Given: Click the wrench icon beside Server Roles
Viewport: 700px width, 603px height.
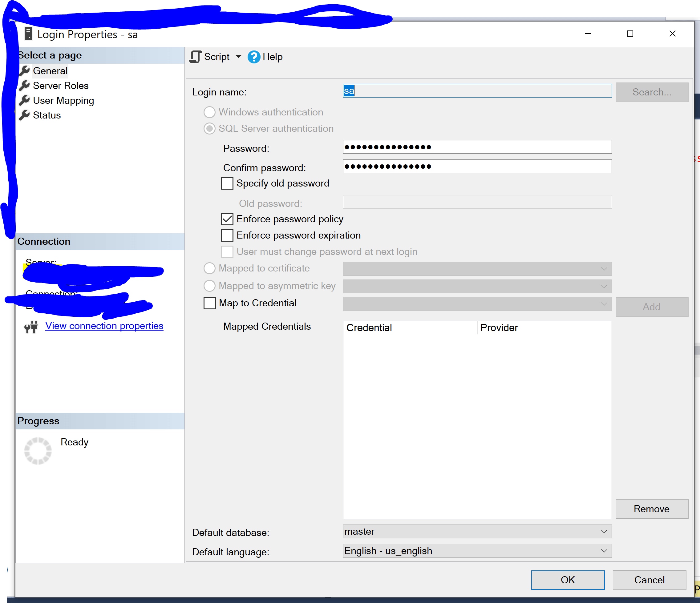Looking at the screenshot, I should click(24, 86).
